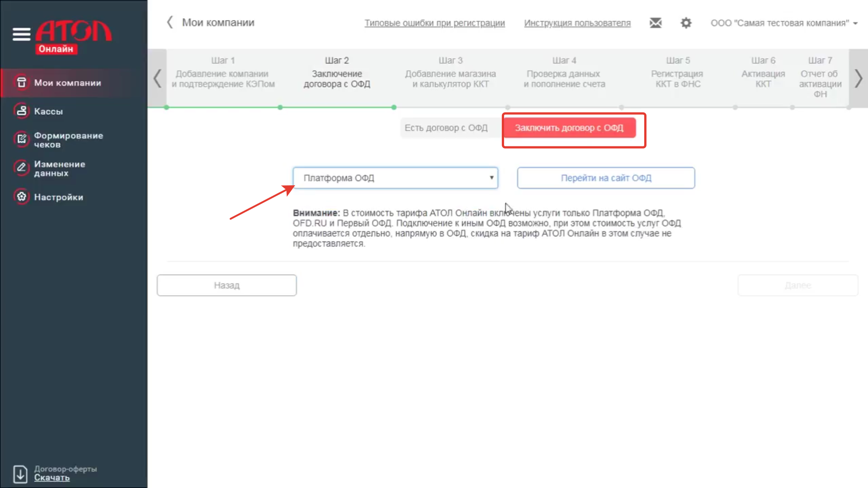The width and height of the screenshot is (868, 488).
Task: Click the Кассы sidebar icon
Action: (21, 111)
